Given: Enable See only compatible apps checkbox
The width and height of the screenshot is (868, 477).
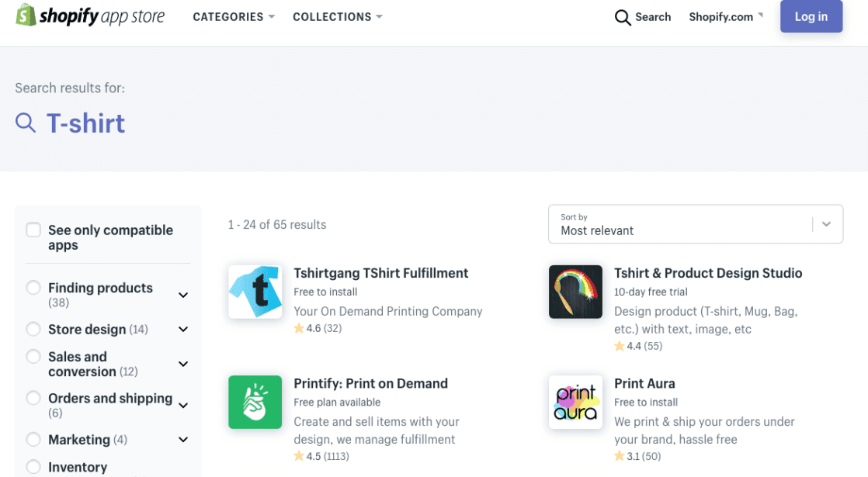Looking at the screenshot, I should (x=33, y=230).
